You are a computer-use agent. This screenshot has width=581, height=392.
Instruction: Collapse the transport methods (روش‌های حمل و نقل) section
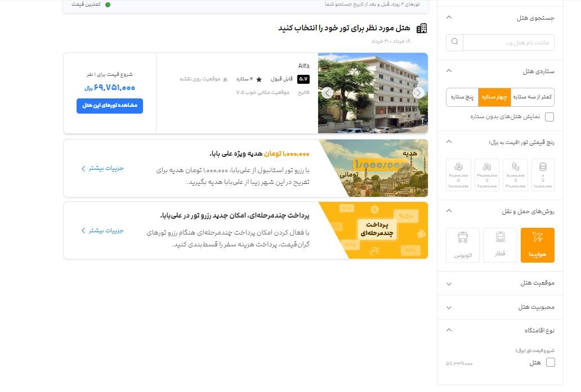point(449,211)
